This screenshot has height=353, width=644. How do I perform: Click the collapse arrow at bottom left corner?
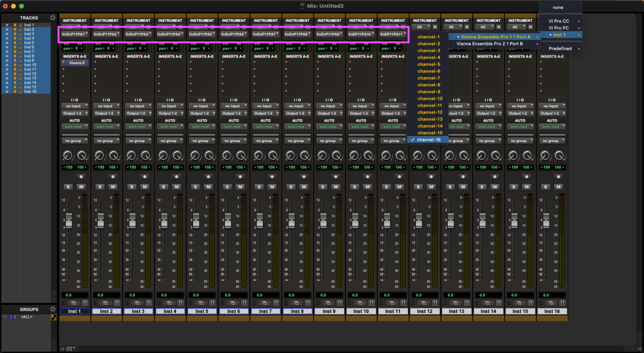tap(62, 349)
